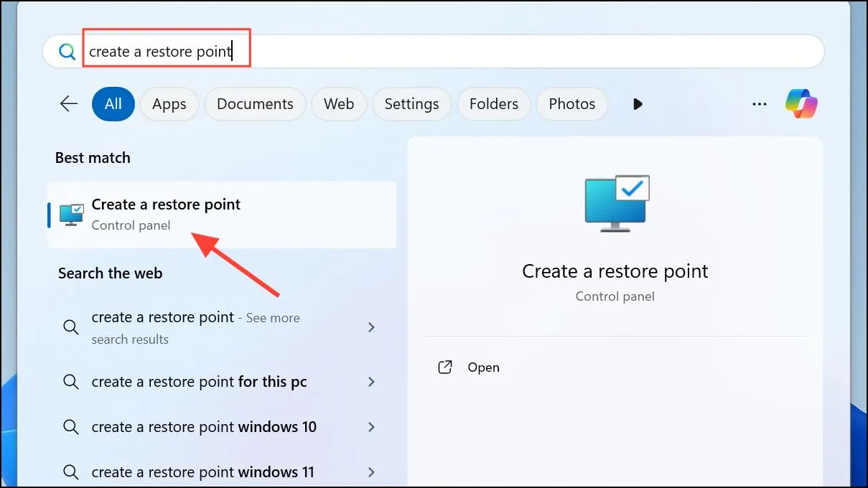Open the 'Create a restore point' best match
This screenshot has width=868, height=488.
coord(222,215)
